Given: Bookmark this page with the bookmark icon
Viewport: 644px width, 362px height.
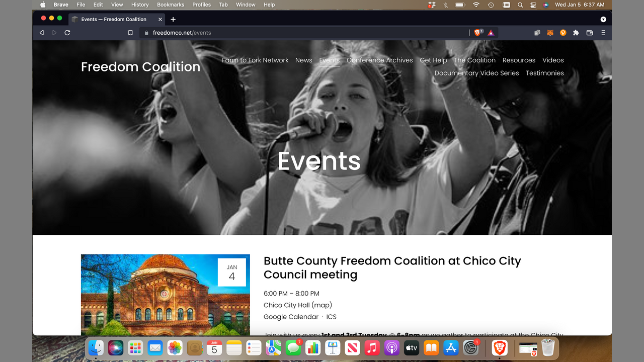Looking at the screenshot, I should pyautogui.click(x=130, y=33).
